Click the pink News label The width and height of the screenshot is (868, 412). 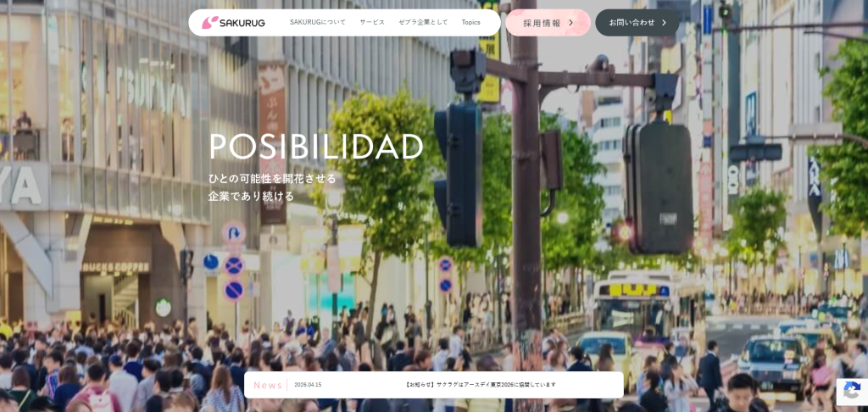tap(268, 385)
